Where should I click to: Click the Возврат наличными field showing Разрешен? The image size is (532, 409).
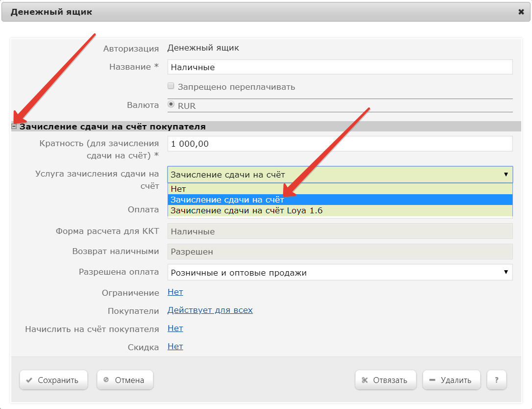coord(340,252)
